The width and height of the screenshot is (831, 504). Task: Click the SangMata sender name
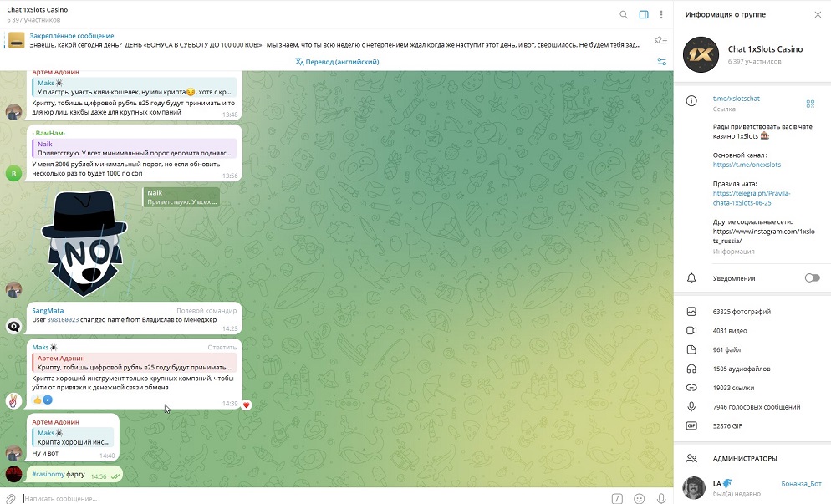(x=48, y=311)
